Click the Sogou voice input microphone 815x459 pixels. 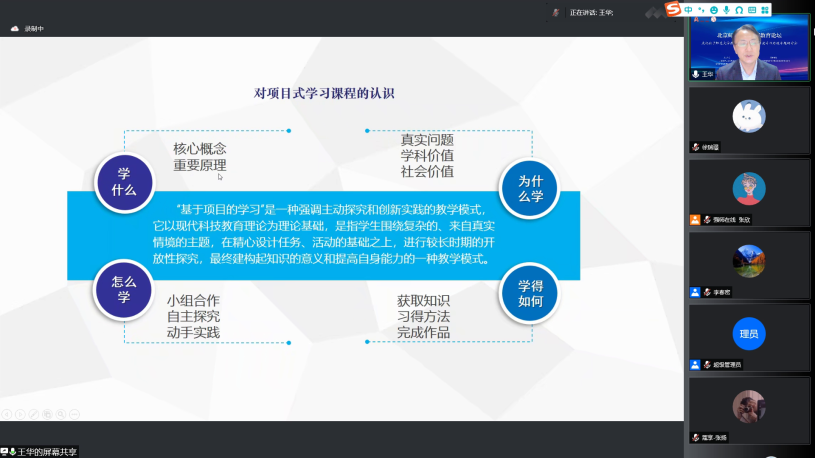tap(725, 10)
